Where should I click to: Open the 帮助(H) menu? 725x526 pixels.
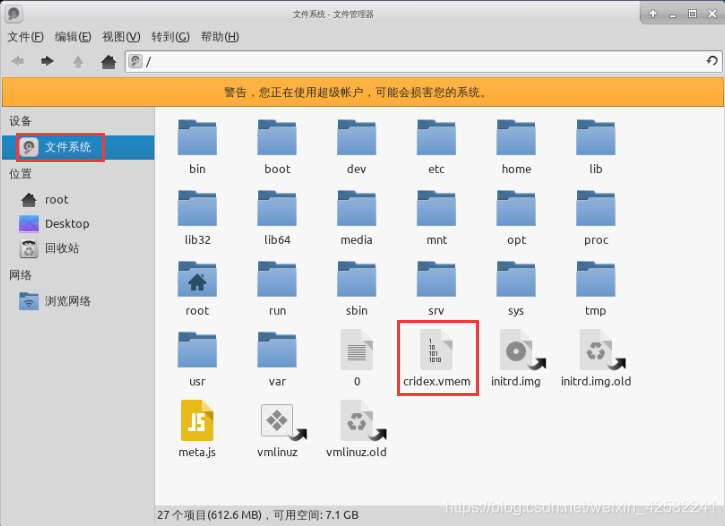point(220,37)
